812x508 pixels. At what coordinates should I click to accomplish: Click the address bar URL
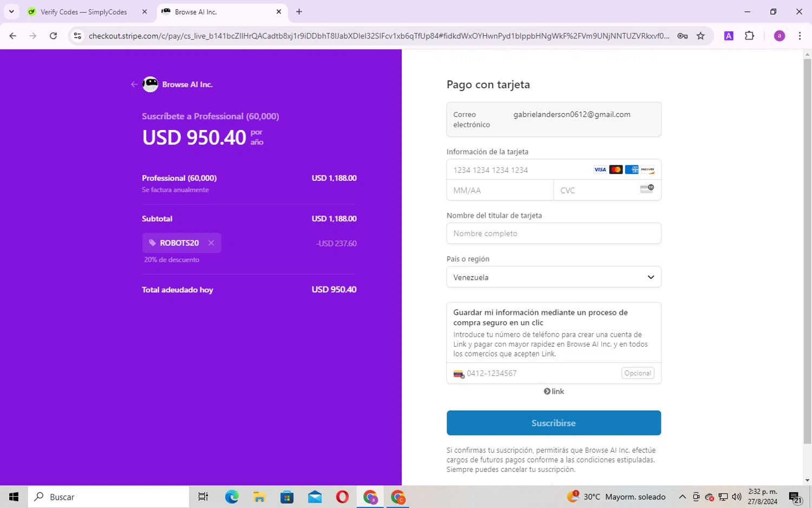pyautogui.click(x=379, y=36)
